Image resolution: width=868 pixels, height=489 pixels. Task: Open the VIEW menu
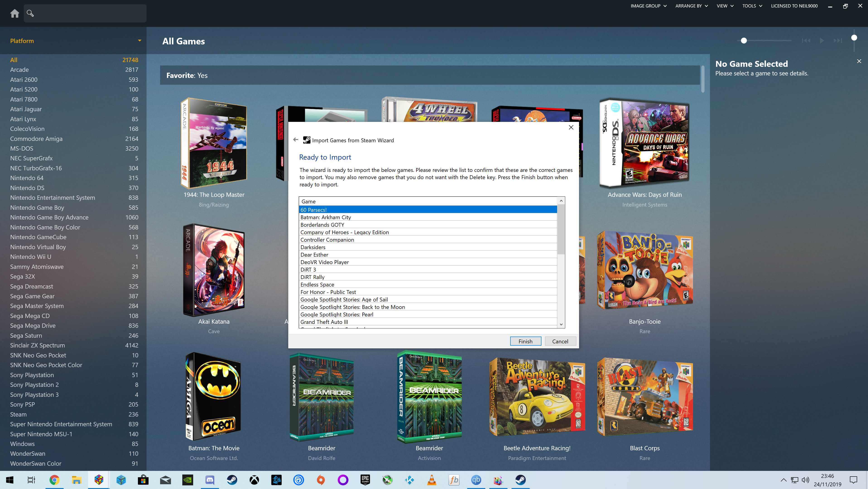click(x=725, y=6)
